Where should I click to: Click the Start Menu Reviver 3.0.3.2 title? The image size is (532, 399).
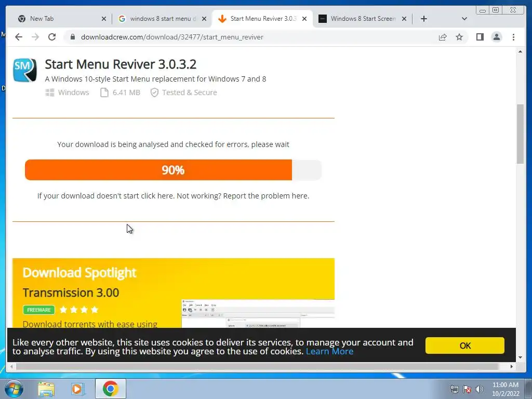[x=121, y=64]
